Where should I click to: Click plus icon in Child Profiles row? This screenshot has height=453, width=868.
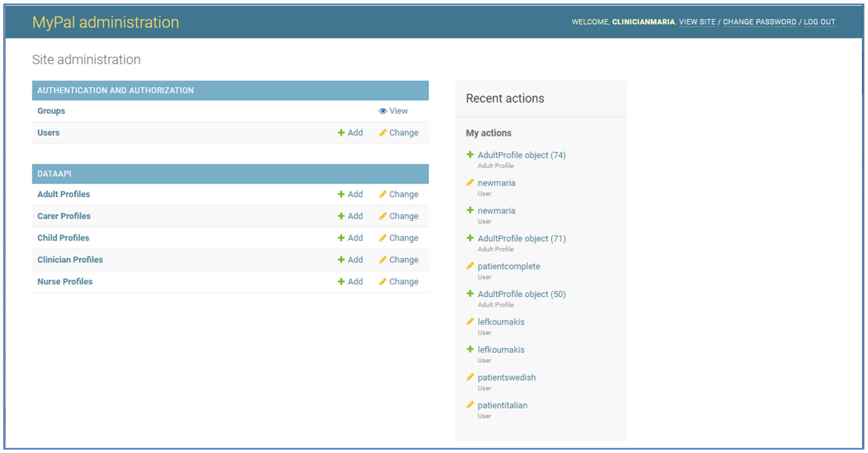point(341,238)
